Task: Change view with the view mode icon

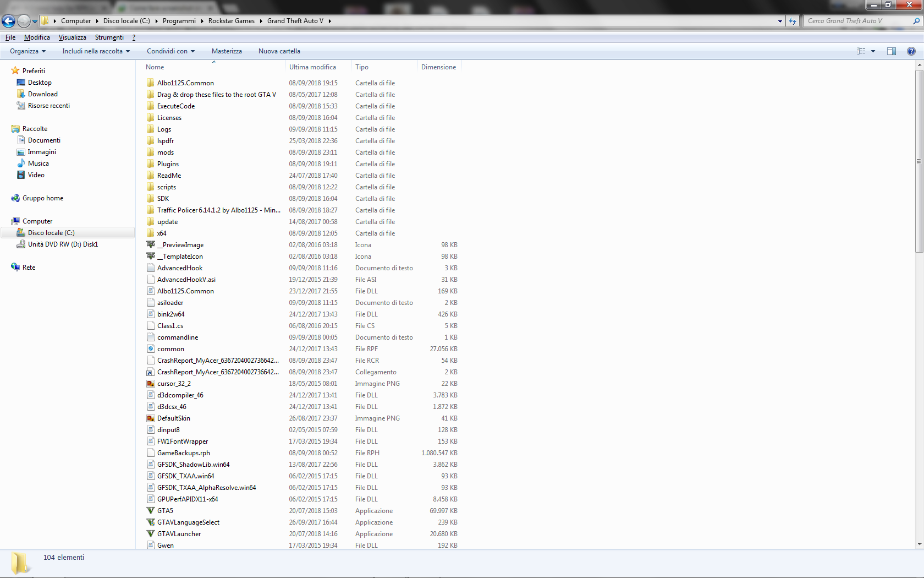Action: [x=861, y=51]
